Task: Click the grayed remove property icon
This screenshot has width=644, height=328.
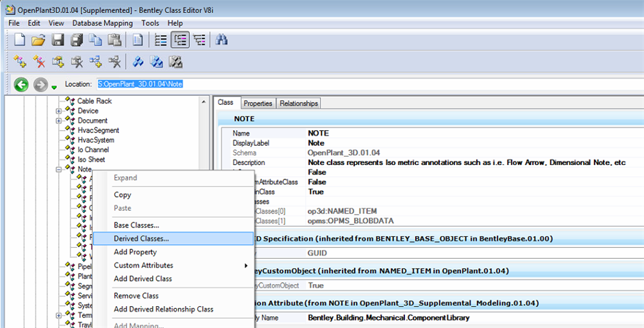Action: tap(77, 62)
